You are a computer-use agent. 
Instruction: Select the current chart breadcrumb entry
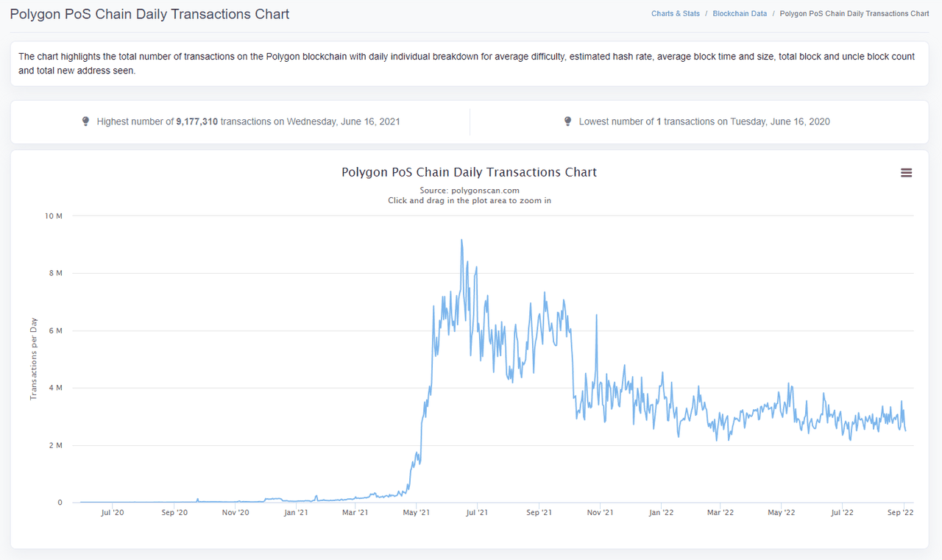point(854,13)
